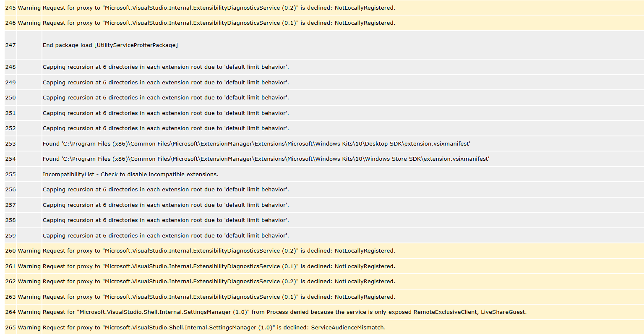The height and width of the screenshot is (334, 644).
Task: Select row number 262
Action: click(10, 282)
